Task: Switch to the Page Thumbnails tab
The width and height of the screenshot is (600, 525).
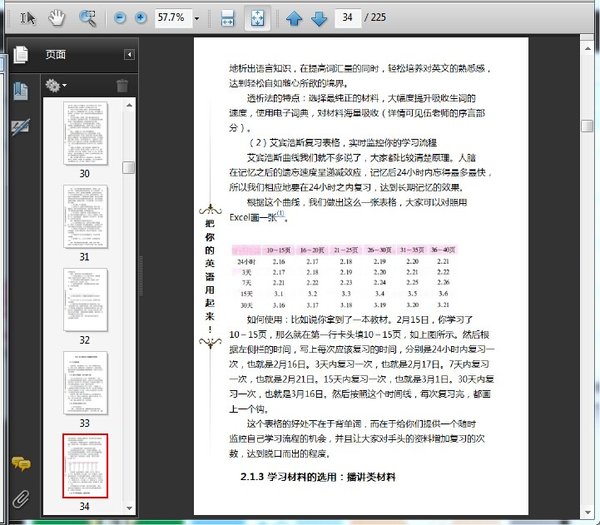Action: pos(20,55)
